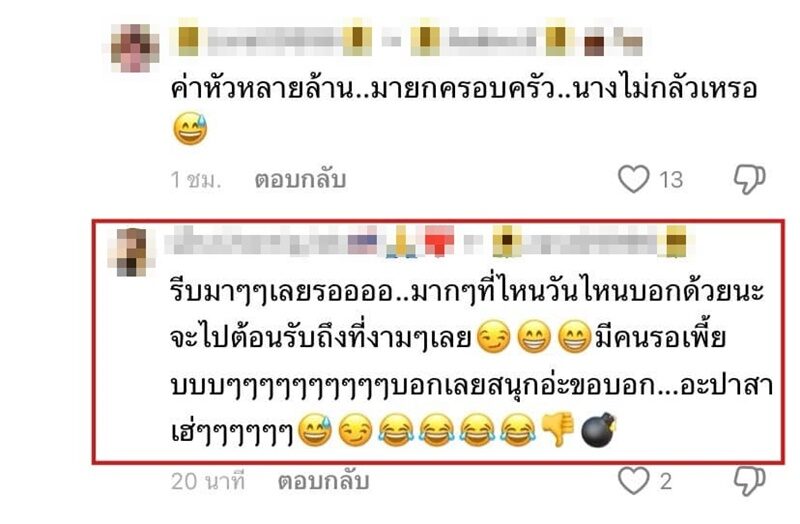Tap heart icon on the 20 นาที comment
This screenshot has height=524, width=800.
point(633,481)
